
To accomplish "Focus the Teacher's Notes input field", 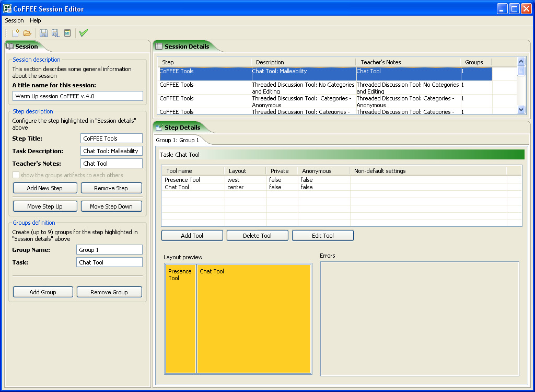I will (112, 164).
